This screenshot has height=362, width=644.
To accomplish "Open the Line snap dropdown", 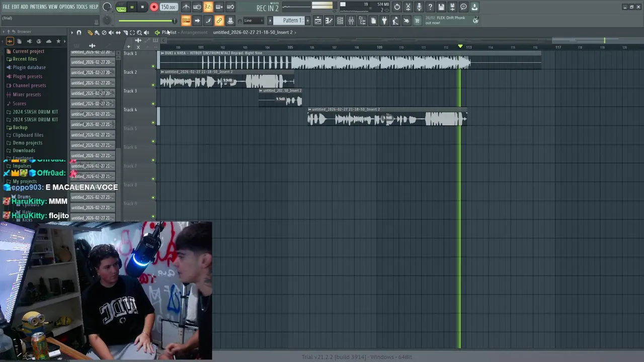I will pos(253,21).
